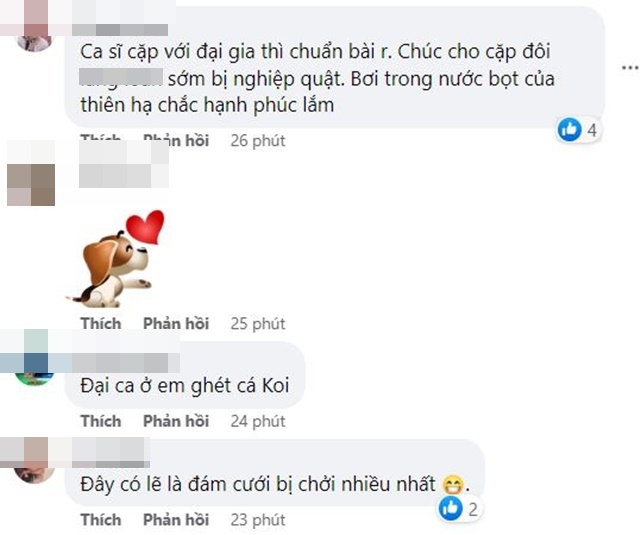Open the 25 phút timestamp link
Screen dimensions: 640x535
[258, 323]
